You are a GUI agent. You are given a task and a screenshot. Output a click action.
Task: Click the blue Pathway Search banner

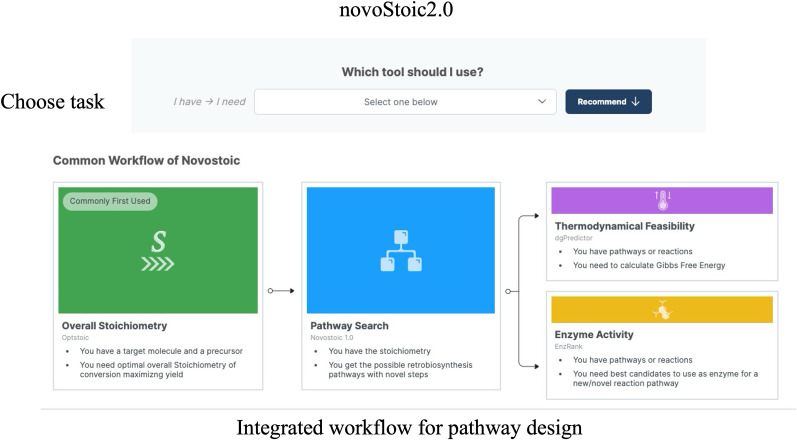coord(401,250)
